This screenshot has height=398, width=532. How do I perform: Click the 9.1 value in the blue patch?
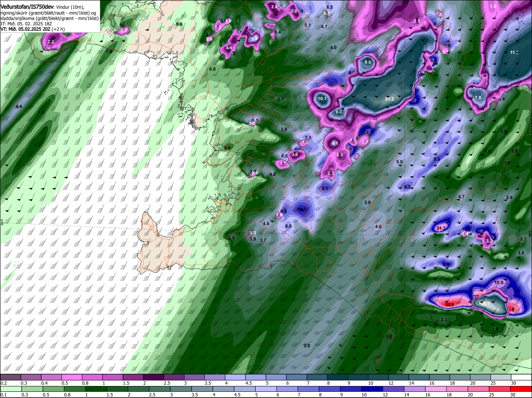click(325, 188)
